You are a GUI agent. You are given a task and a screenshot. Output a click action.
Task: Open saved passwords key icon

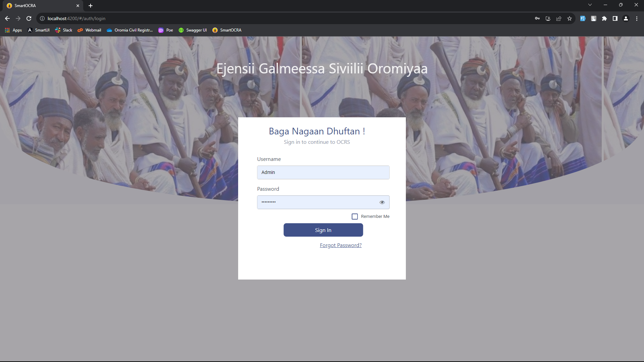537,18
